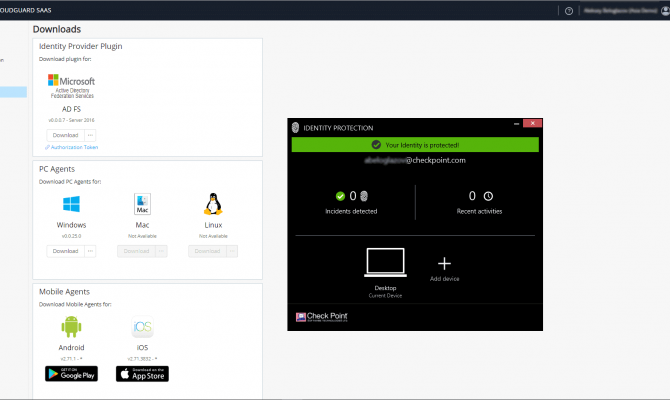Open more options beside Mac Download

(x=161, y=251)
